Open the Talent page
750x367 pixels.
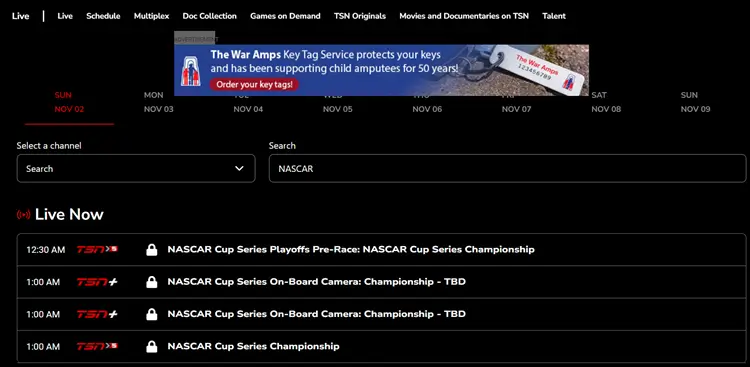(554, 16)
